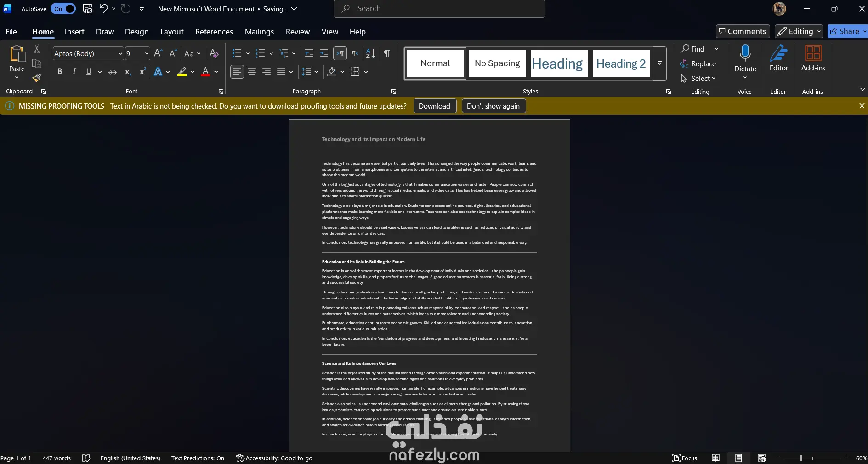The height and width of the screenshot is (464, 868).
Task: Toggle right-to-left text direction
Action: coord(355,53)
